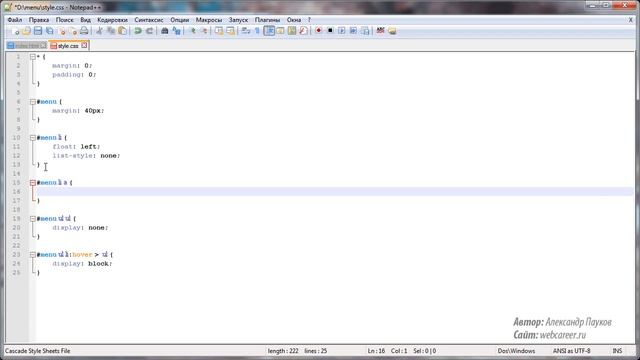This screenshot has height=360, width=640.
Task: Open the Файл menu
Action: coord(15,20)
